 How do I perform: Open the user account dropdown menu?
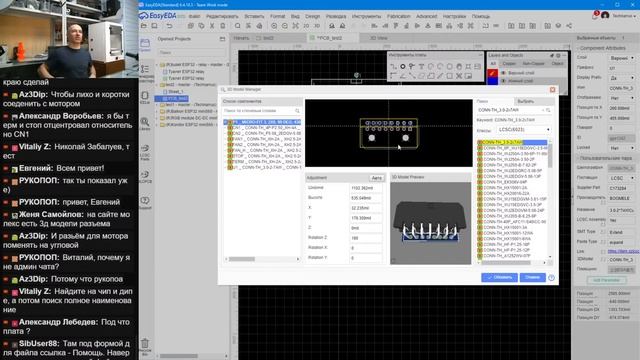pos(623,16)
